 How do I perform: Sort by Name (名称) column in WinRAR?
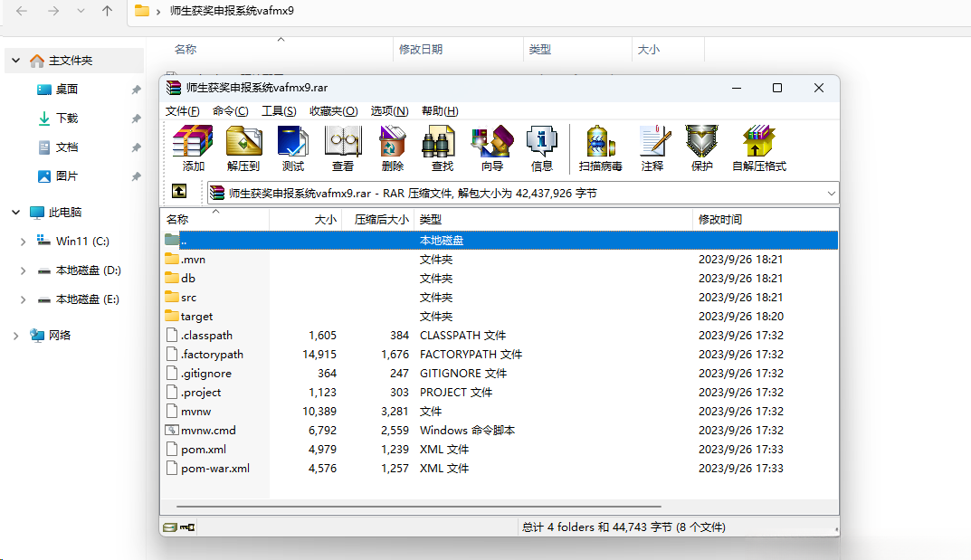(214, 219)
